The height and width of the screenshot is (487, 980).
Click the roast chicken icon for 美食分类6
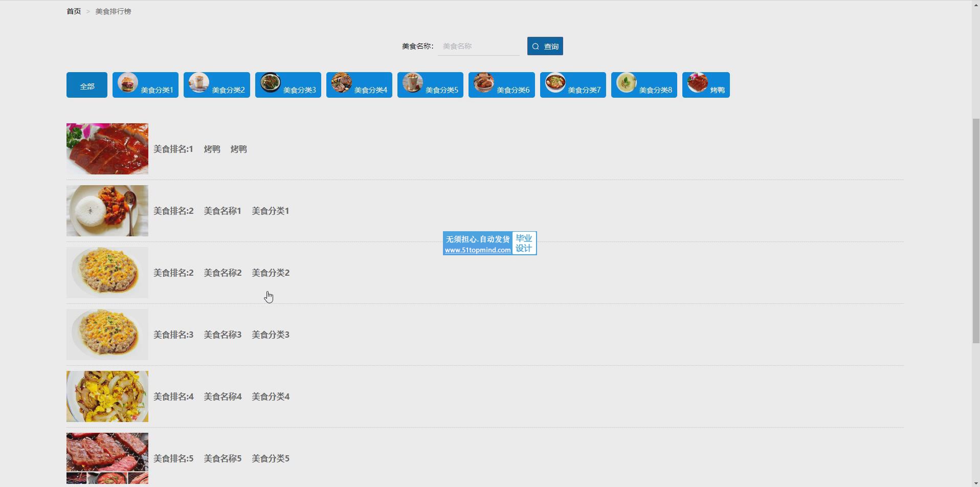click(484, 82)
